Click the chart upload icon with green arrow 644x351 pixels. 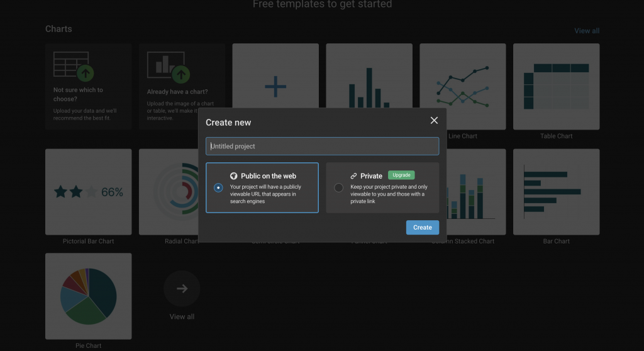coord(169,66)
